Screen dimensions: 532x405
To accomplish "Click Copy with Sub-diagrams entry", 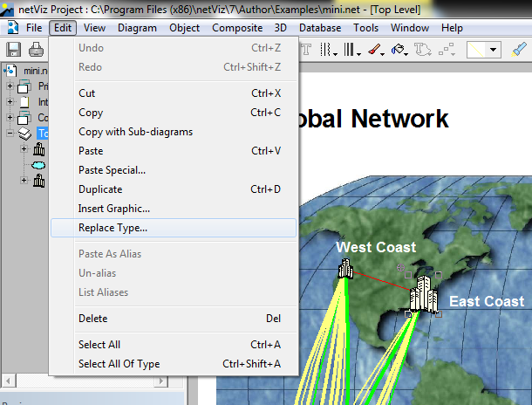I will pos(135,132).
